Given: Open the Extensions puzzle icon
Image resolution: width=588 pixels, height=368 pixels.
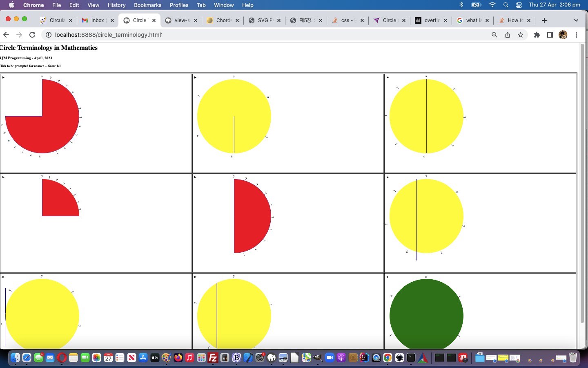Looking at the screenshot, I should point(537,35).
